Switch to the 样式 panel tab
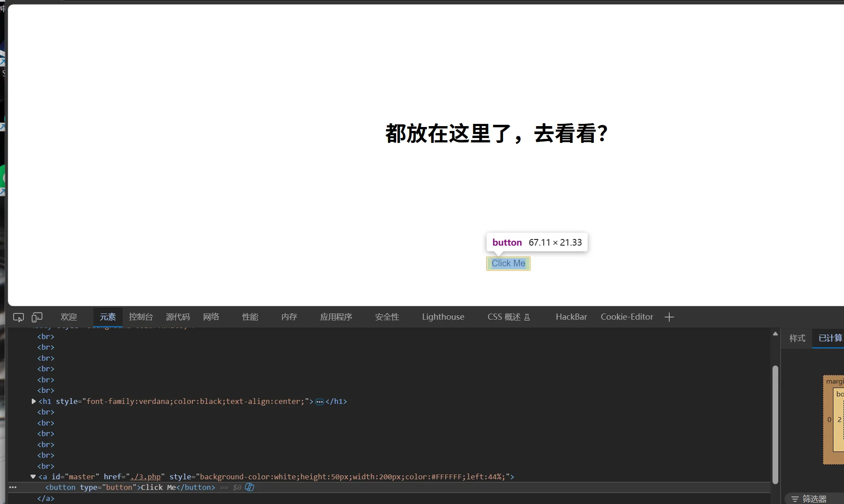The width and height of the screenshot is (844, 504). (x=797, y=338)
